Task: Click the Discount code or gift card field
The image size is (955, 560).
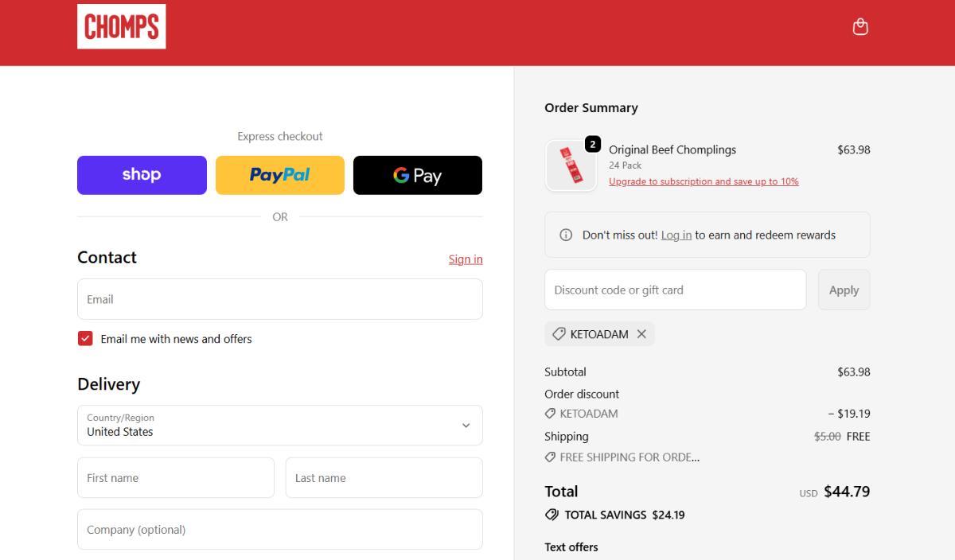Action: pyautogui.click(x=675, y=290)
